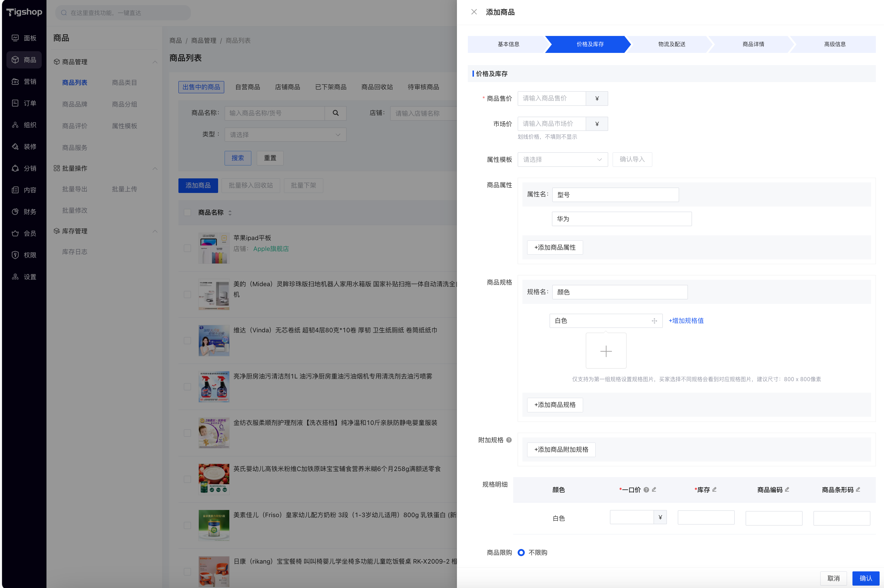
Task: Open the 类型 select dropdown
Action: coord(285,135)
